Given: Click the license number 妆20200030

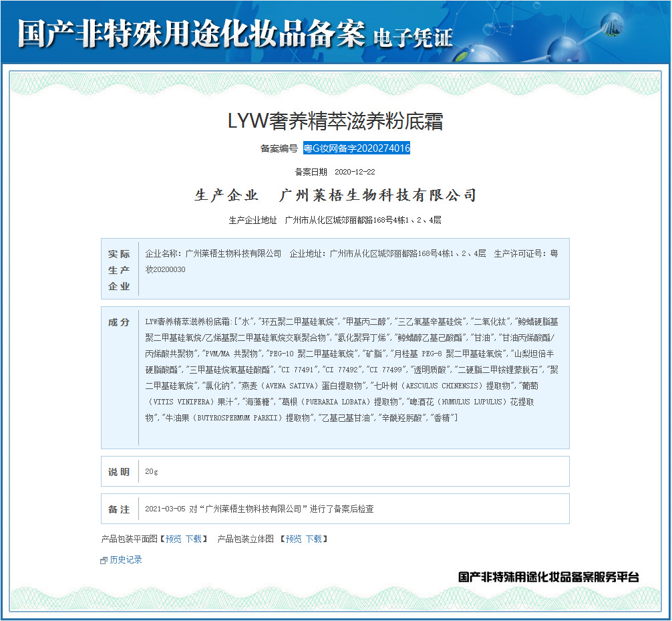Looking at the screenshot, I should click(x=166, y=269).
